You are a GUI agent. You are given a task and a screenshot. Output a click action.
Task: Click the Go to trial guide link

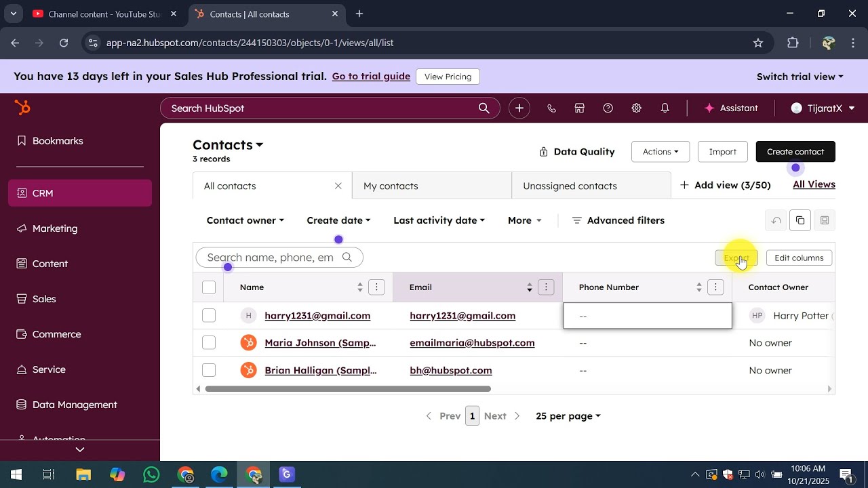(x=371, y=77)
